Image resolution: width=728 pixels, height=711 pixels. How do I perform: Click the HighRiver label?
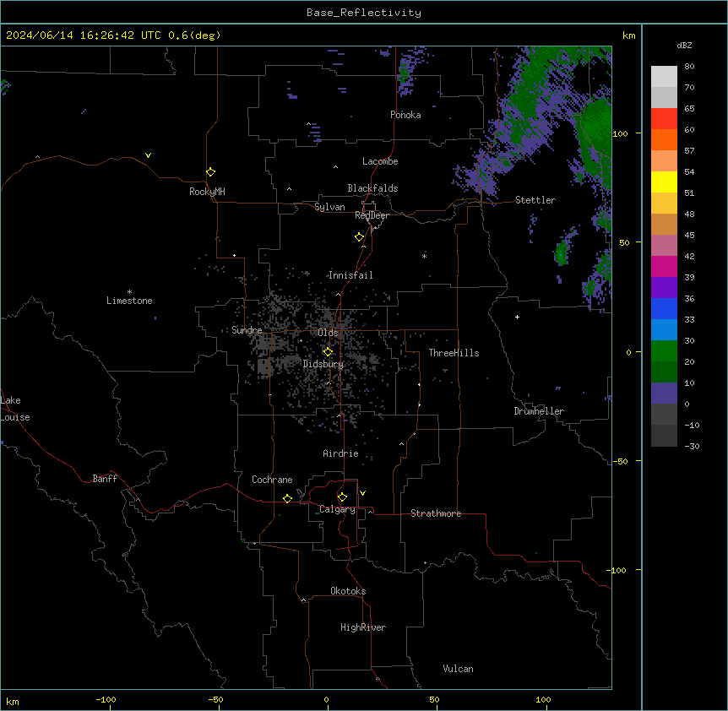coord(363,627)
